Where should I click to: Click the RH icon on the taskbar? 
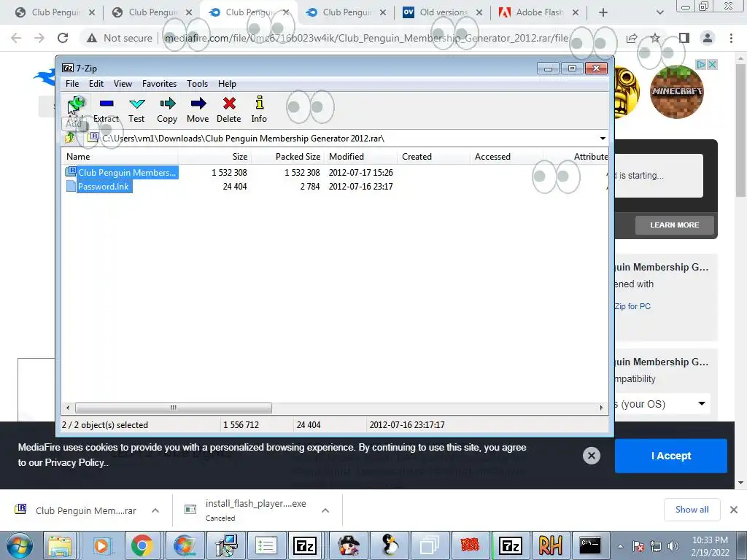tap(550, 545)
